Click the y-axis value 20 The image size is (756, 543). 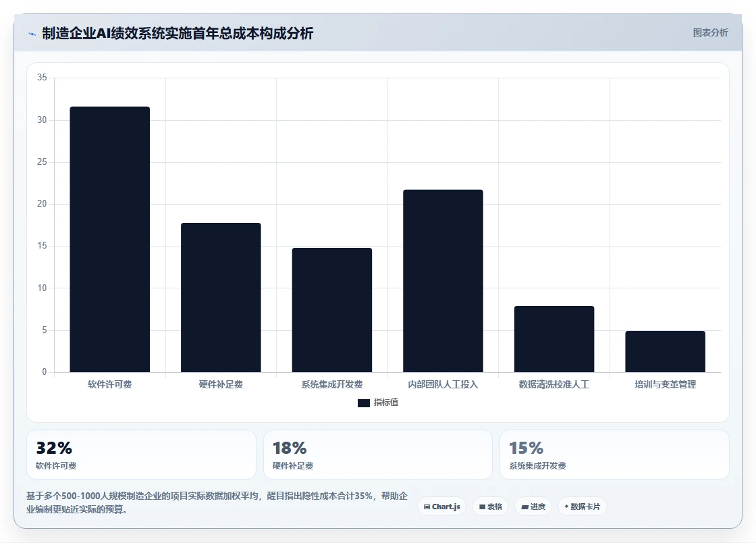point(42,203)
